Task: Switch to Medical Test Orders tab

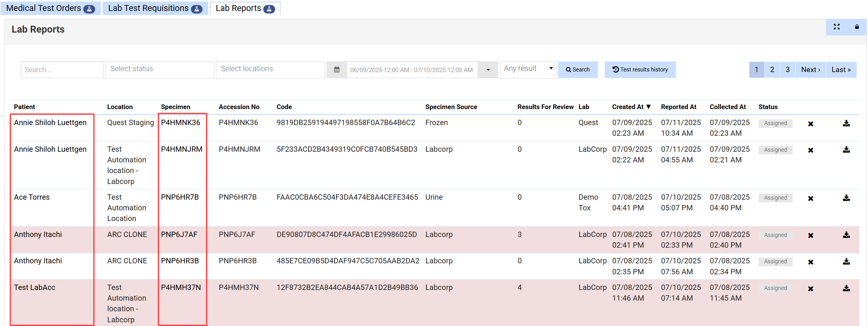Action: click(x=50, y=8)
